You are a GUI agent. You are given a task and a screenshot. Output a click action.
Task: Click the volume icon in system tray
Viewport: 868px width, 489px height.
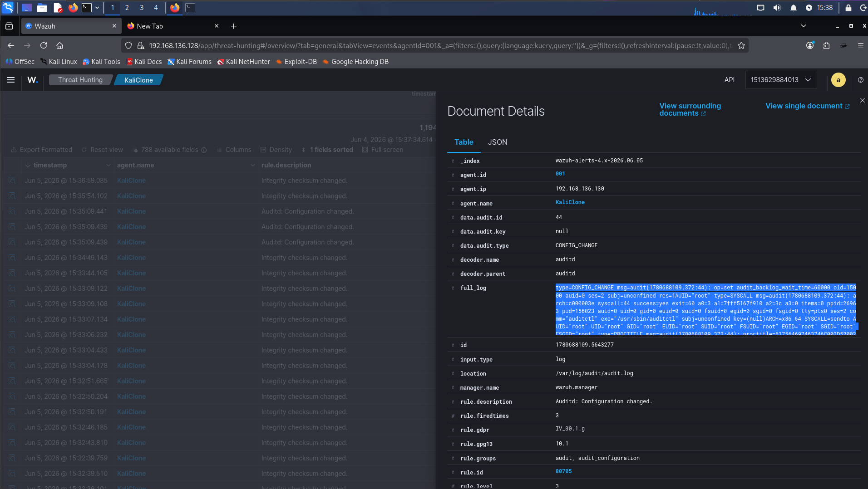(x=777, y=8)
